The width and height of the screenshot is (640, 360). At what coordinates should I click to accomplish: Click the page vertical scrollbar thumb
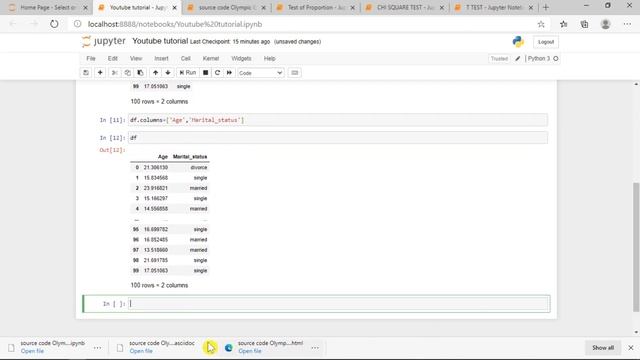[636, 247]
